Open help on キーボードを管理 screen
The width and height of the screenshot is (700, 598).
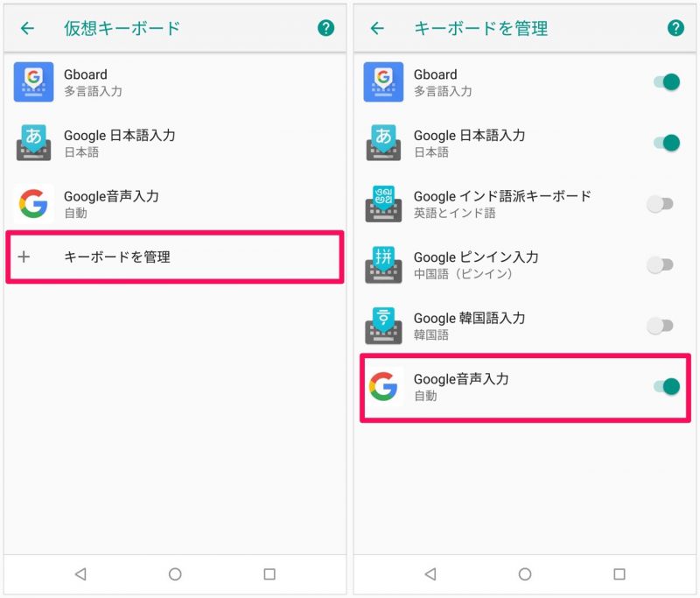tap(675, 28)
